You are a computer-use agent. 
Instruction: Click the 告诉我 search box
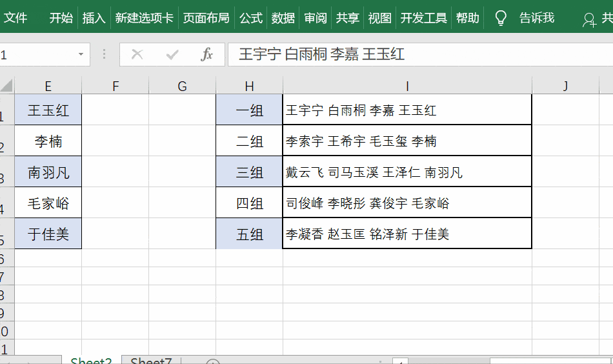coord(536,18)
